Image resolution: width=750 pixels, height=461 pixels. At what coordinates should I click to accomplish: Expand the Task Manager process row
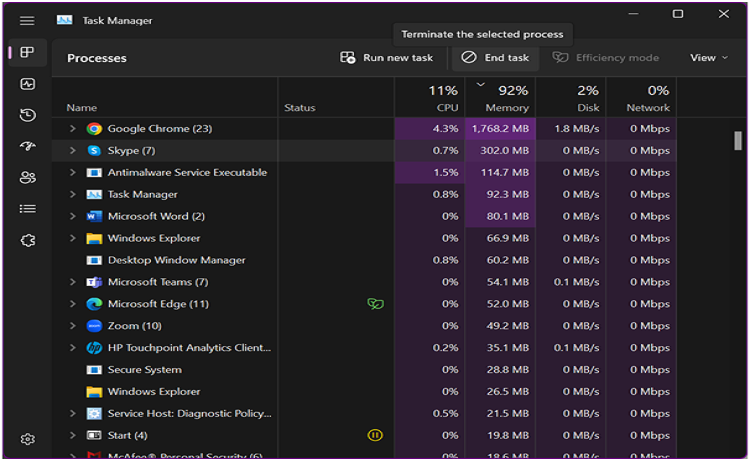coord(72,194)
